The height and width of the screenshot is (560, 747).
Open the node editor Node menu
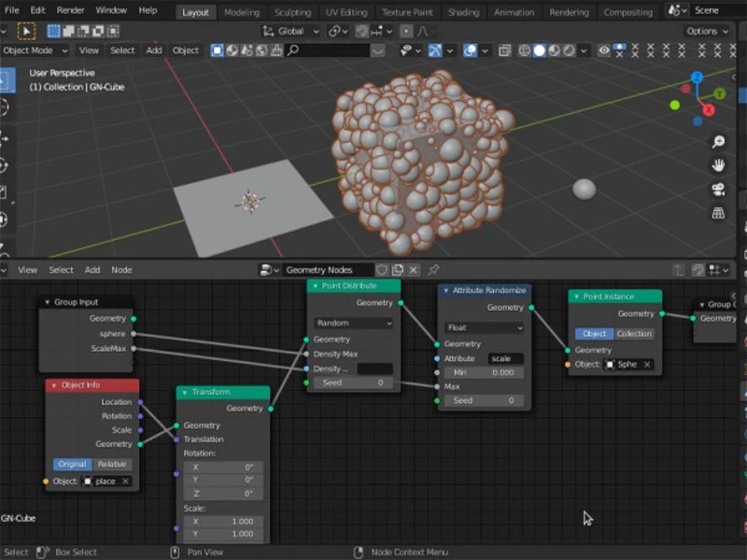click(x=121, y=270)
